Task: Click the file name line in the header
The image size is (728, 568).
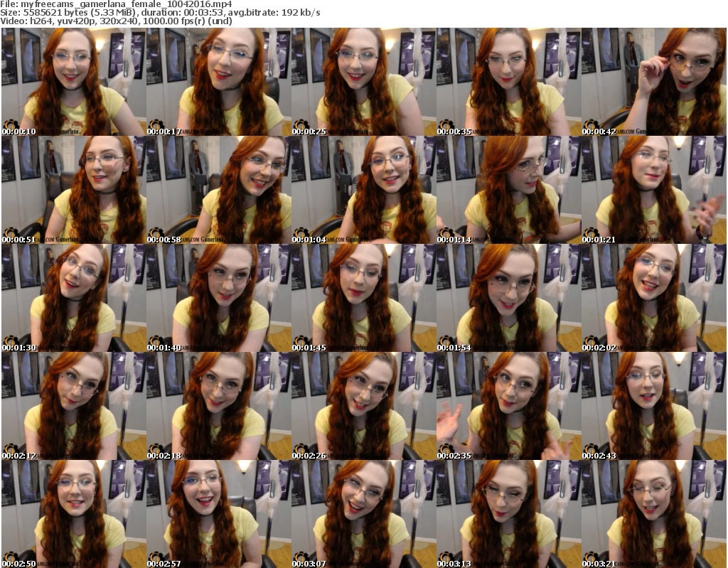Action: point(118,4)
